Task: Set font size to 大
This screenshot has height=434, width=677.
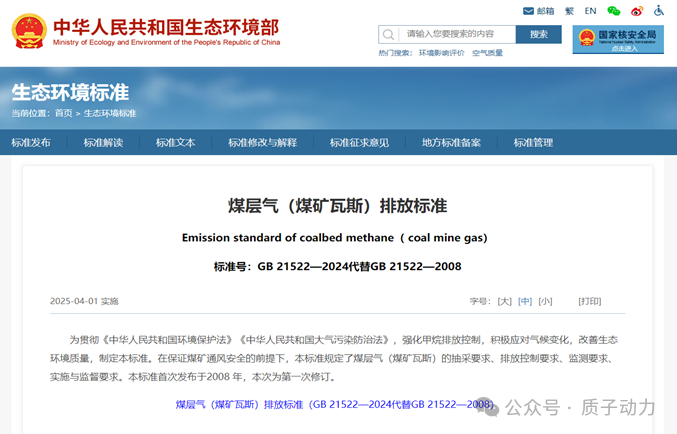Action: pos(504,301)
